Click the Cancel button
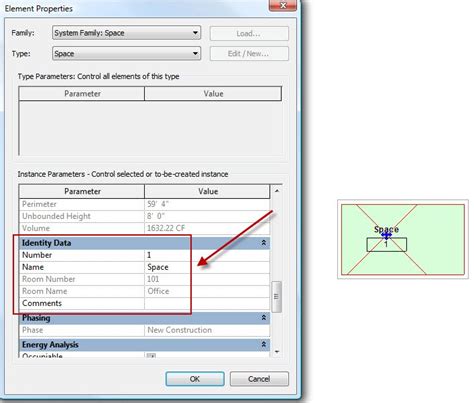Screen dimensions: 474x403 pyautogui.click(x=259, y=379)
